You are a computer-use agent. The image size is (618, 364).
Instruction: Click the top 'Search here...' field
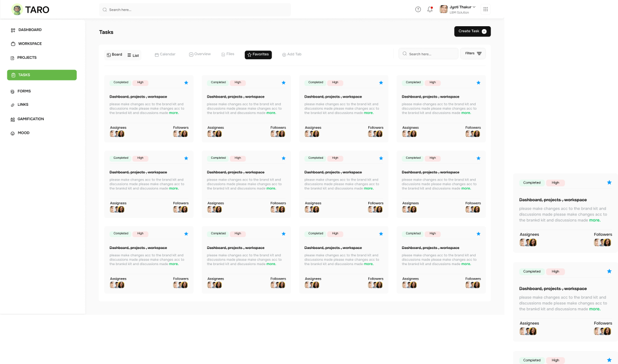click(x=195, y=10)
